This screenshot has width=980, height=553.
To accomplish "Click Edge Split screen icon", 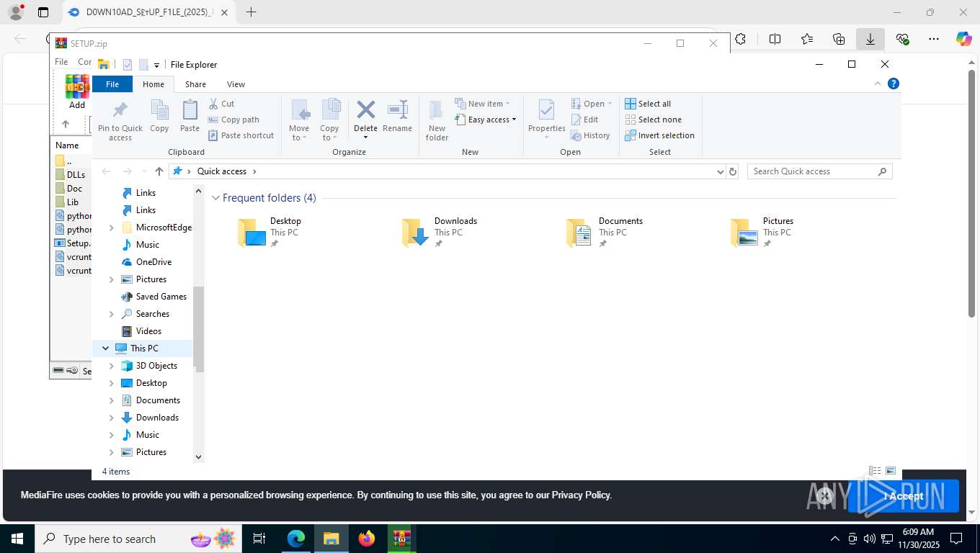I will coord(775,39).
